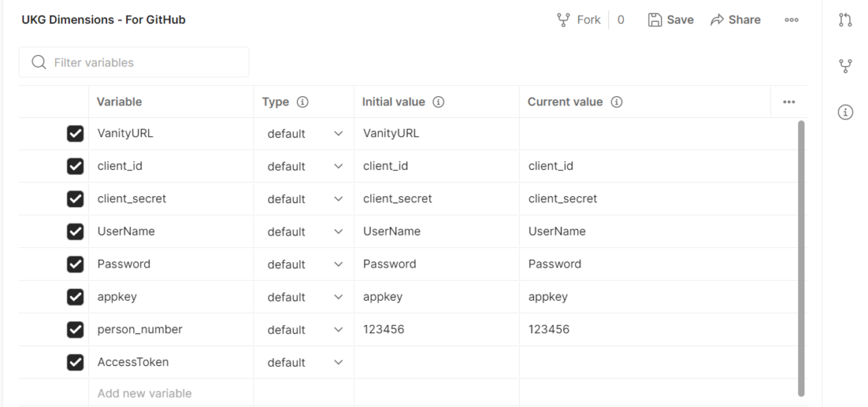
Task: Click the Current value column header label
Action: click(565, 102)
